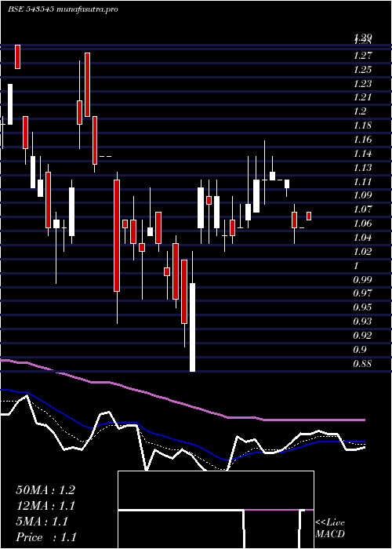Click the 1.21 price level label
The height and width of the screenshot is (549, 392).
click(x=362, y=97)
